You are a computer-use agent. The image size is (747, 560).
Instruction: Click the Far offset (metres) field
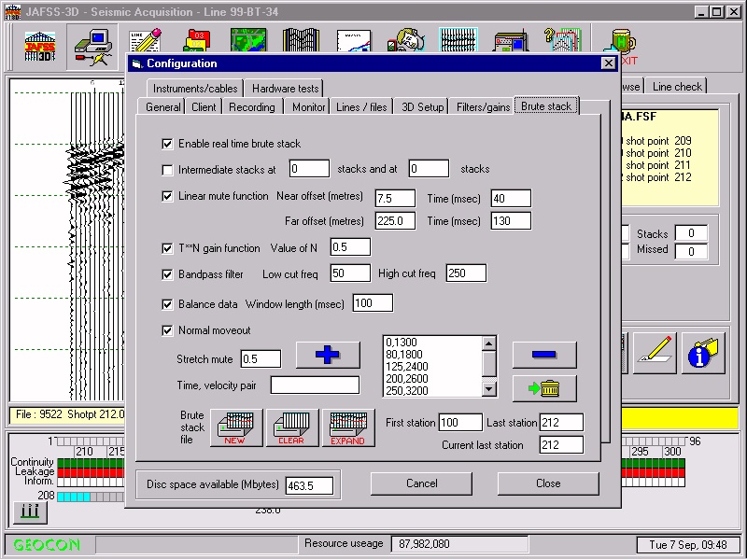[395, 221]
